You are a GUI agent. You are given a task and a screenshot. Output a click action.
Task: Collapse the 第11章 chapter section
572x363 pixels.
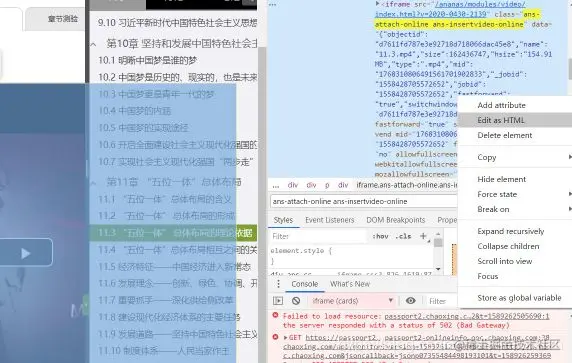pos(93,182)
